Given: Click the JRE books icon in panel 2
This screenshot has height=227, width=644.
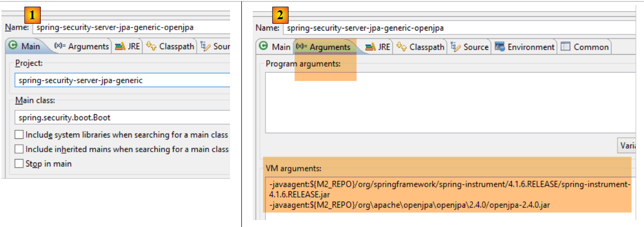Looking at the screenshot, I should click(370, 47).
